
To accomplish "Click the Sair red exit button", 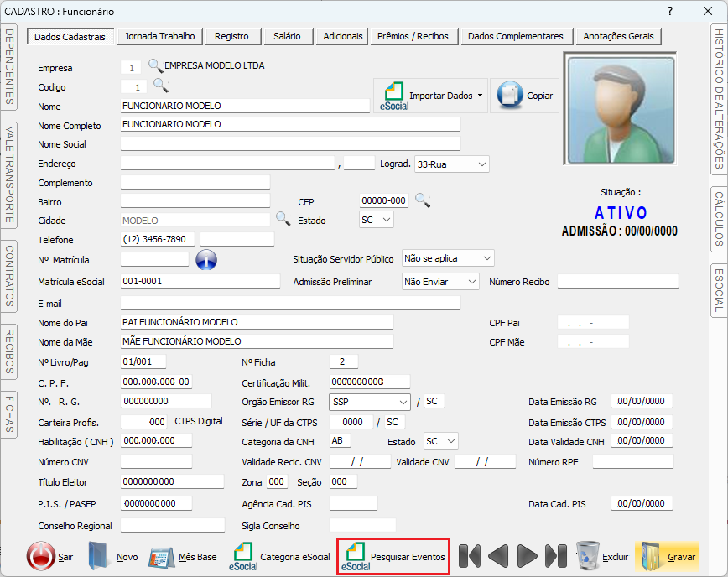I will [41, 556].
